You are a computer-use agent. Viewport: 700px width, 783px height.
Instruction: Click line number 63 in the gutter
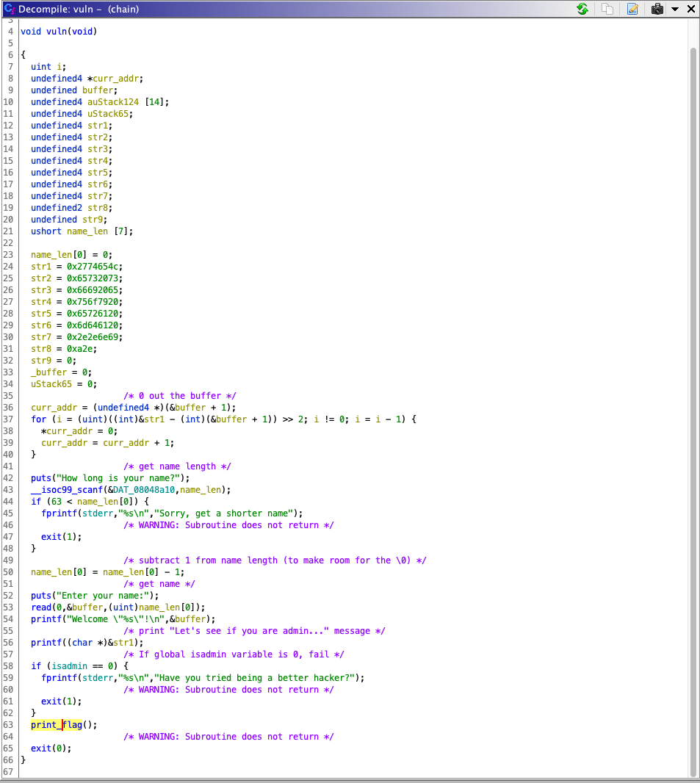tap(8, 724)
